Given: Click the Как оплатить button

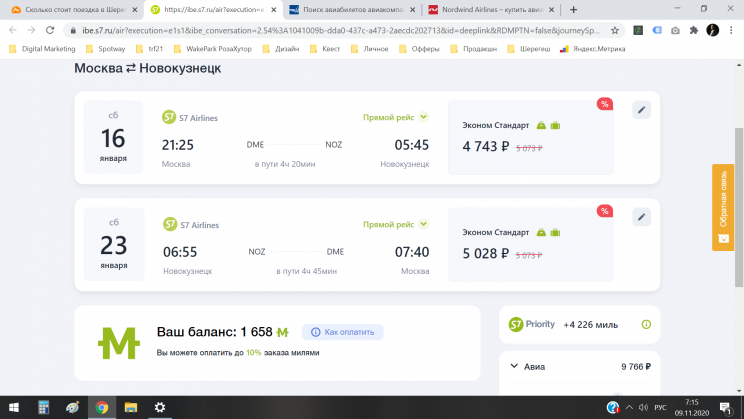Looking at the screenshot, I should 343,332.
